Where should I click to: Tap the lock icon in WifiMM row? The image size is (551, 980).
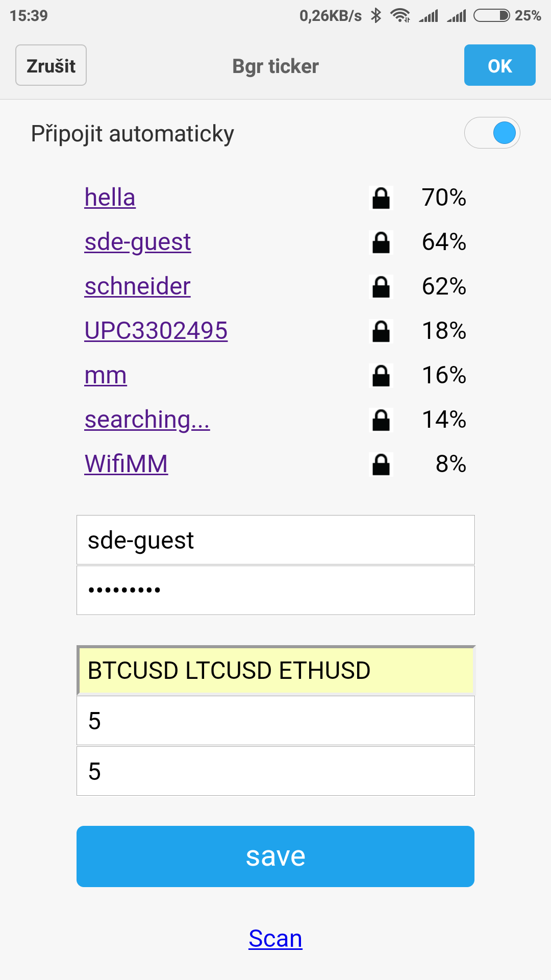(x=381, y=464)
